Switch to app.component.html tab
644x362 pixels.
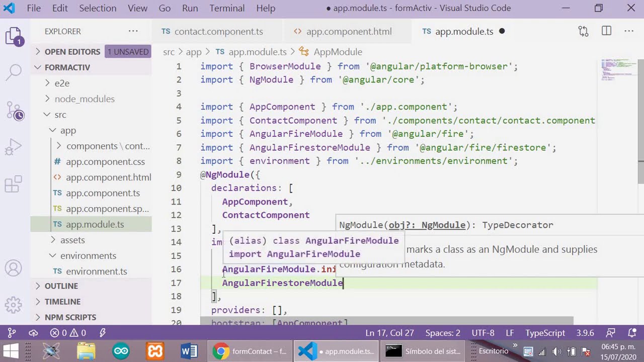click(x=347, y=31)
